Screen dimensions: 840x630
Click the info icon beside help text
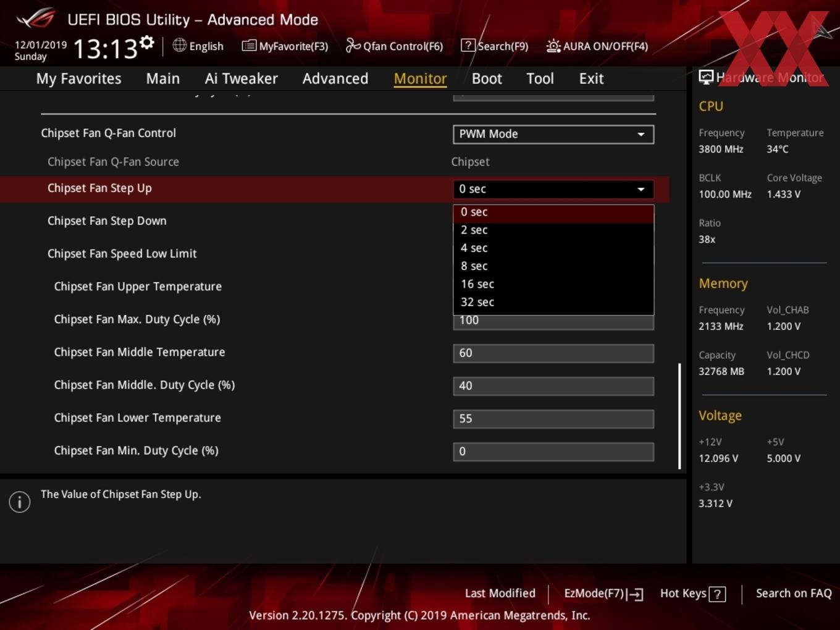20,502
